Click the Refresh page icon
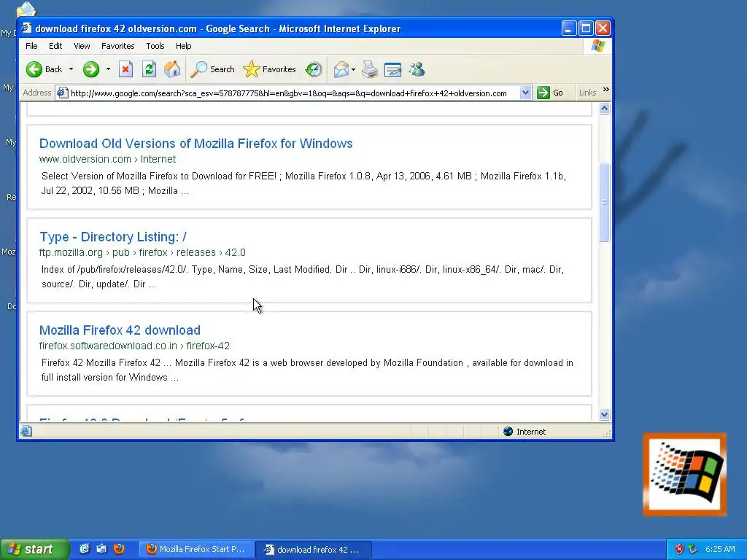Viewport: 747px width, 560px height. (149, 69)
